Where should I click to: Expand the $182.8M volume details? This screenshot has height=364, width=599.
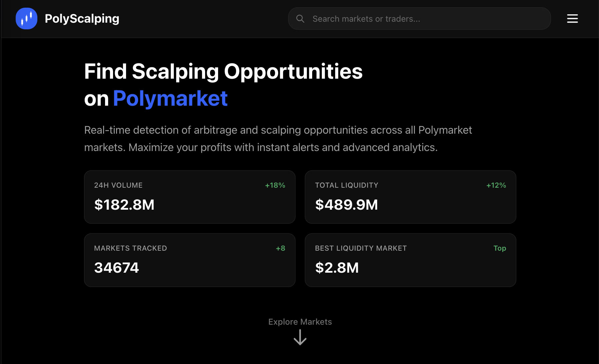[x=124, y=205]
